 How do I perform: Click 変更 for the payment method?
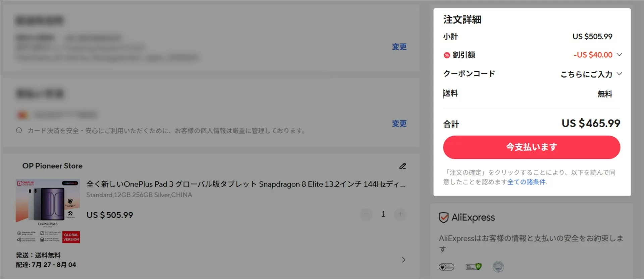click(399, 124)
